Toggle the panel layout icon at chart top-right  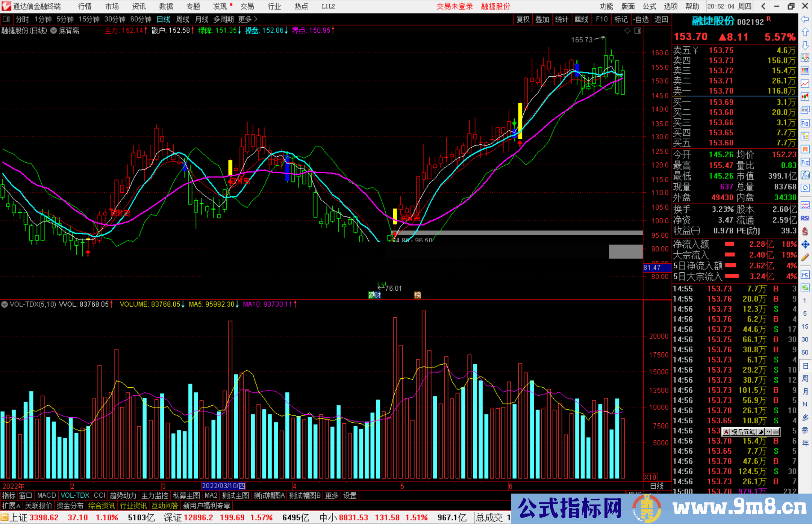(x=638, y=31)
